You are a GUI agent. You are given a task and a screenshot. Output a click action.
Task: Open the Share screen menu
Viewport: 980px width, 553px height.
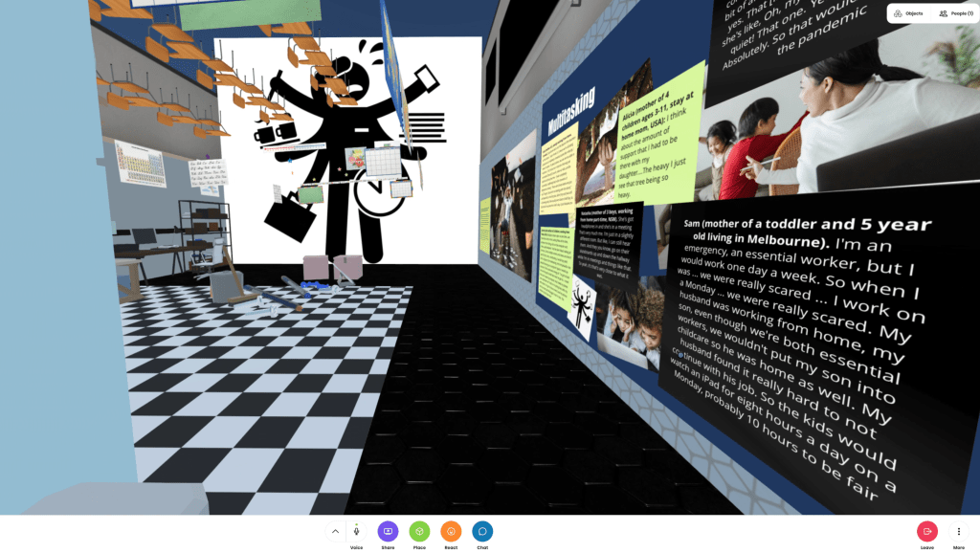(388, 531)
